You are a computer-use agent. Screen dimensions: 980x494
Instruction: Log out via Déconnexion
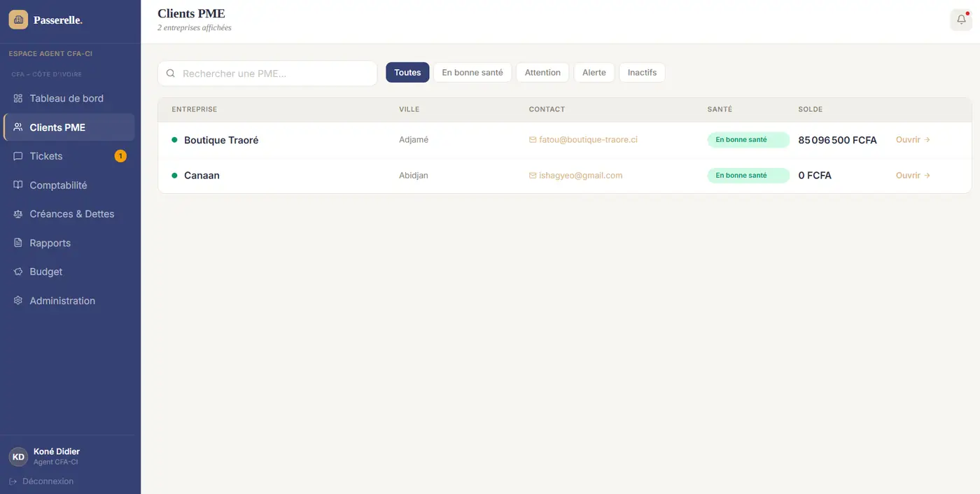(41, 481)
